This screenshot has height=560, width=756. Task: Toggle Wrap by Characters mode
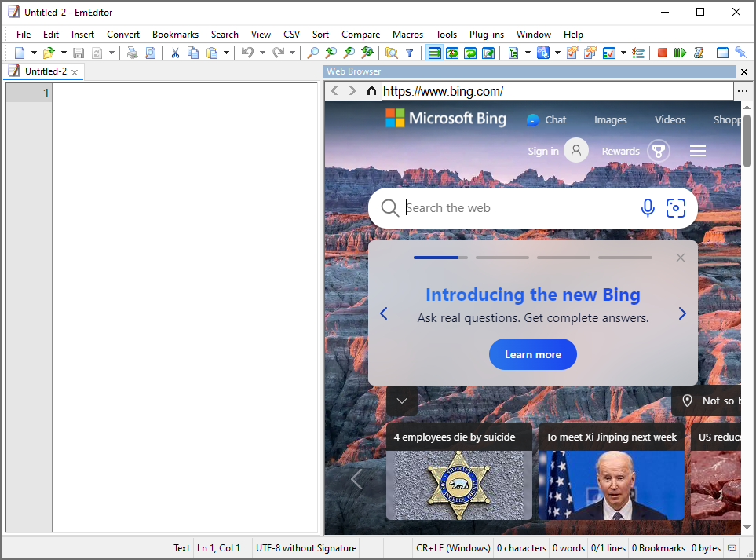452,53
